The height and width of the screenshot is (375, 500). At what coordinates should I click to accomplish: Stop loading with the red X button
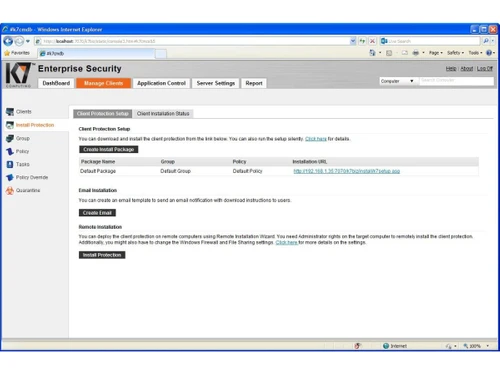click(x=372, y=41)
